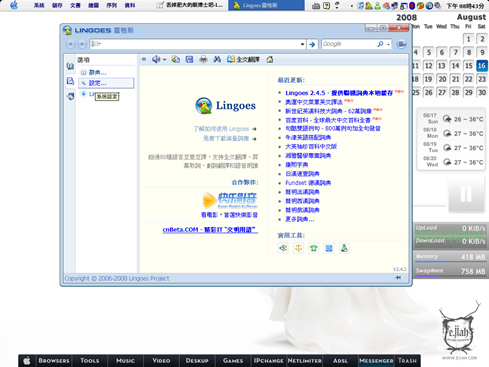
Task: Click the printer icon
Action: coord(203,59)
